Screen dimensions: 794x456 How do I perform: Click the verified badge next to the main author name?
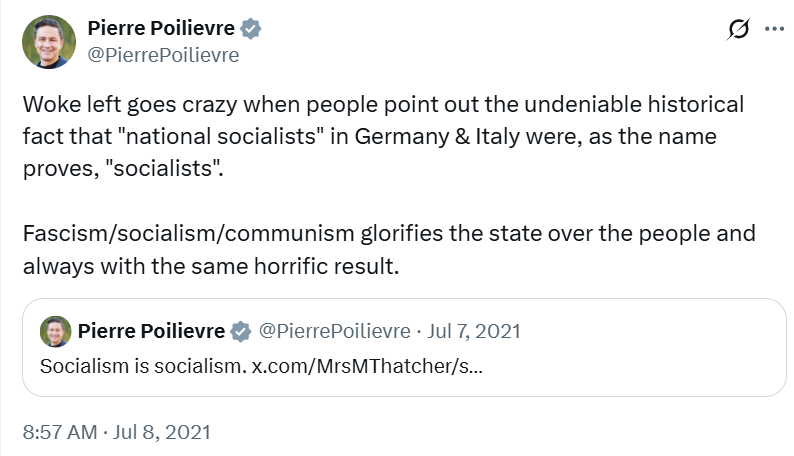(x=251, y=28)
